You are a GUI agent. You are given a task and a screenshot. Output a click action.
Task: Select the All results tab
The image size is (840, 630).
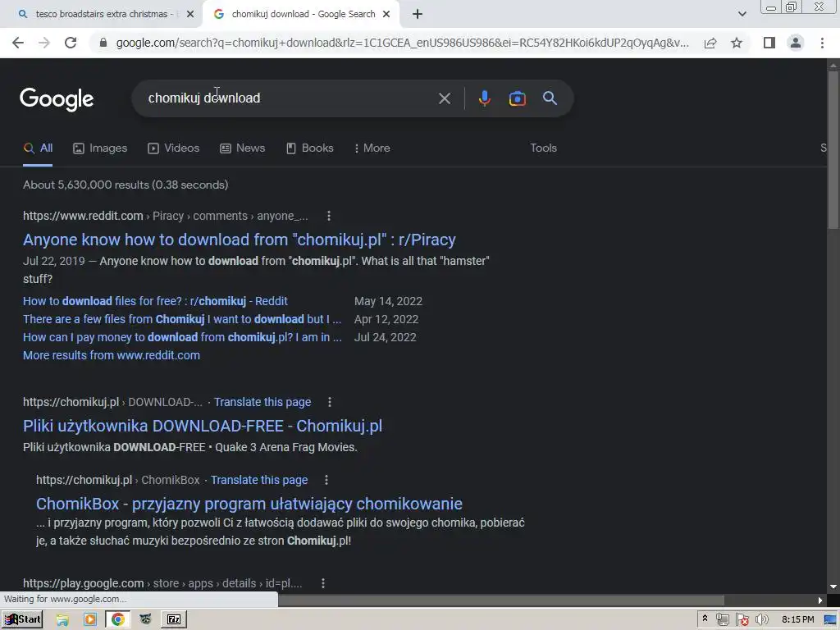(38, 148)
